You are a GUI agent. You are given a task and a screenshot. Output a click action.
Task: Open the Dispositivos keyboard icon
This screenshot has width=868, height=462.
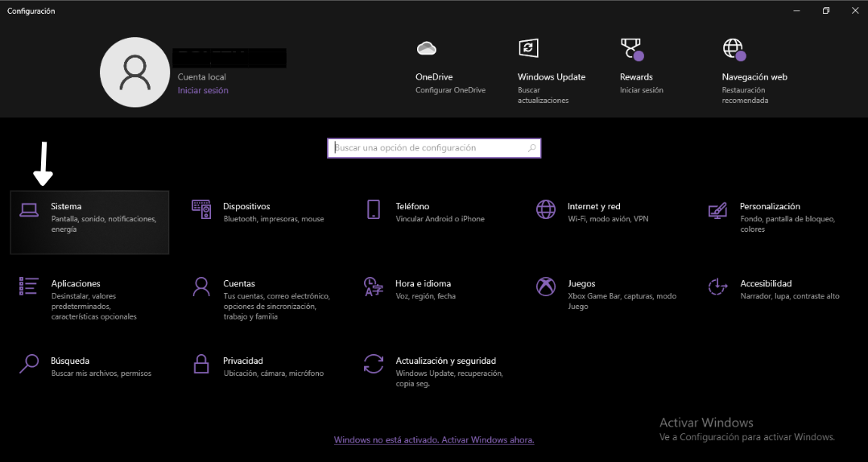click(201, 210)
